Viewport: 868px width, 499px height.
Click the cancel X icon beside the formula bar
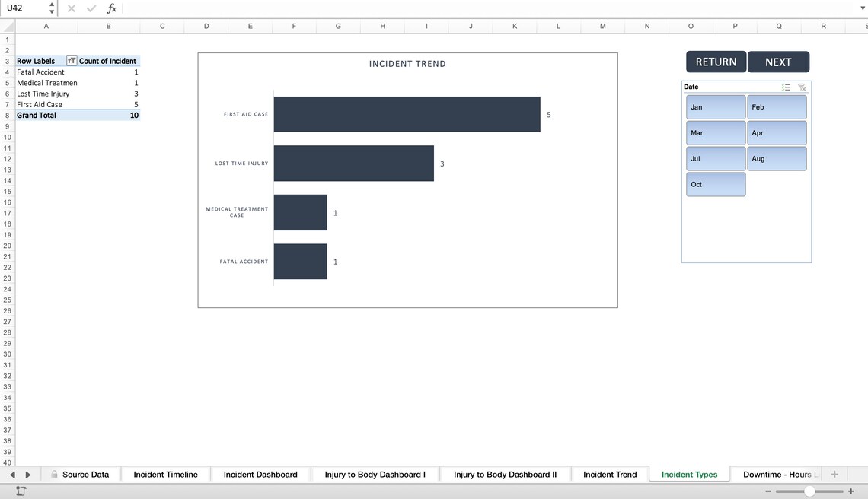[71, 8]
